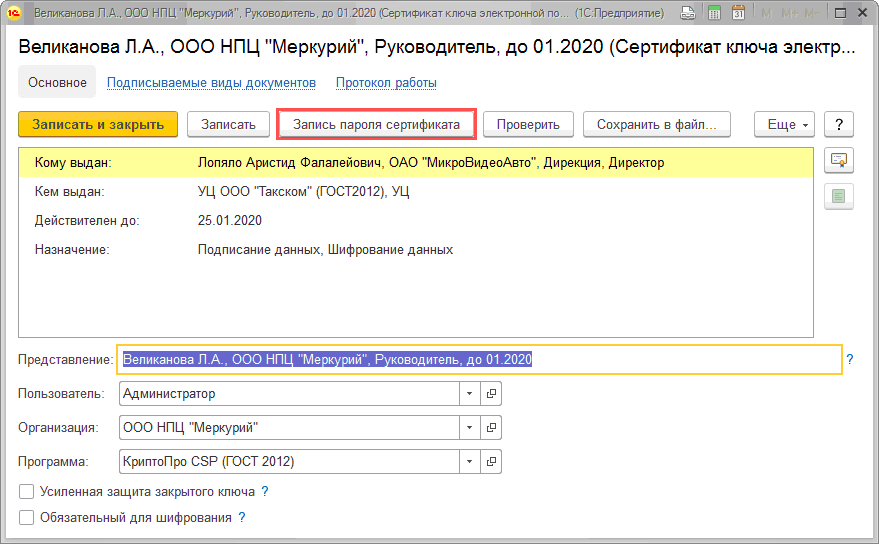Open the Еще menu dropdown
Screen dimensions: 879x544
coord(784,125)
